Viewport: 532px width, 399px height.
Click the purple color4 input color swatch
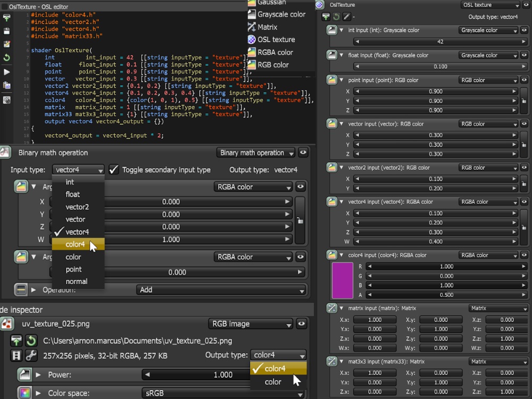click(x=342, y=280)
